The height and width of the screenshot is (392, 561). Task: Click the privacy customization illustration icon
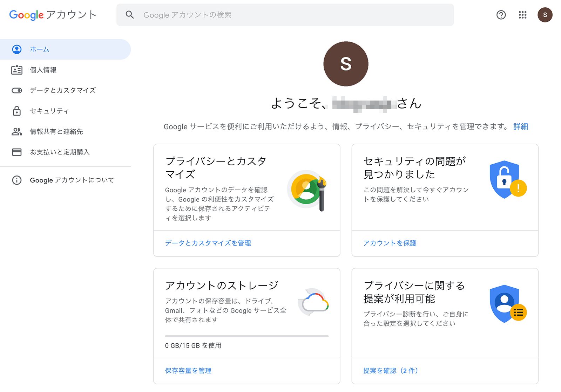[x=307, y=190]
